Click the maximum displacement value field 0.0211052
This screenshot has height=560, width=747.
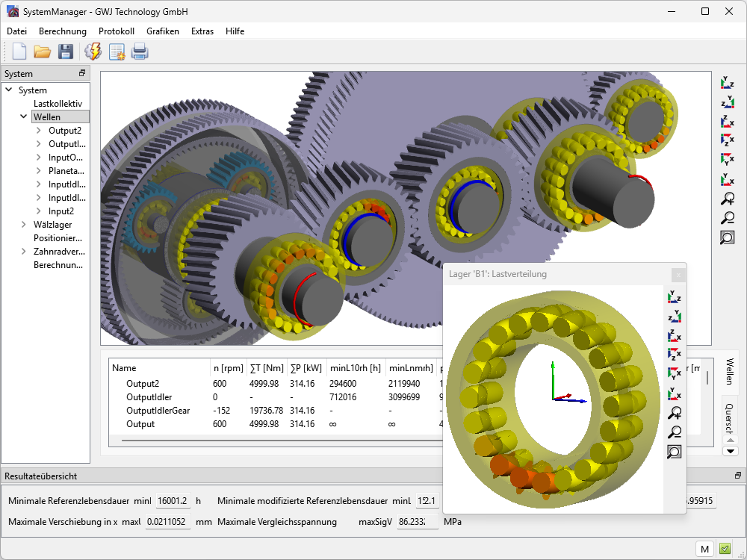point(167,521)
